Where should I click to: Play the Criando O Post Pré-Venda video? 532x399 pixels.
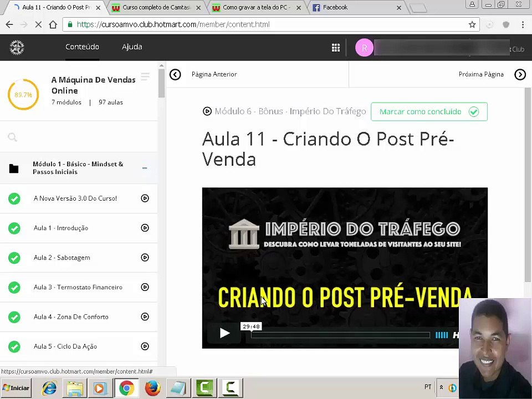pos(224,333)
